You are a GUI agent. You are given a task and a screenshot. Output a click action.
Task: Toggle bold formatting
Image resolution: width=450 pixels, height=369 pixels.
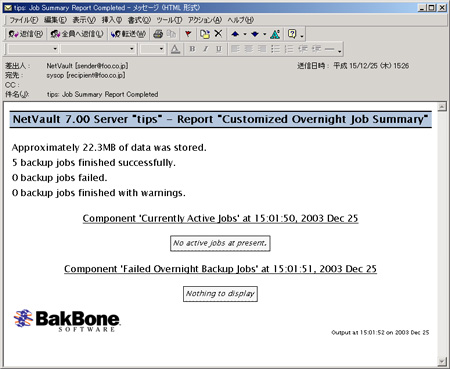(192, 49)
